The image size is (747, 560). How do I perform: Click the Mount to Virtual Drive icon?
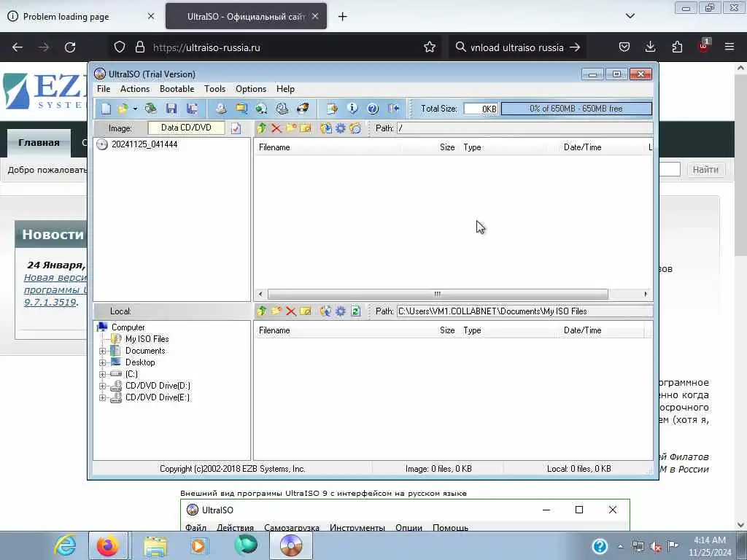click(x=282, y=109)
